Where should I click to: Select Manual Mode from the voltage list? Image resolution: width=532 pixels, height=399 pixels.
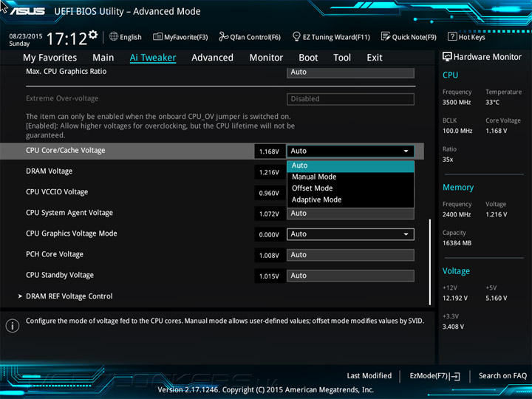pyautogui.click(x=314, y=177)
